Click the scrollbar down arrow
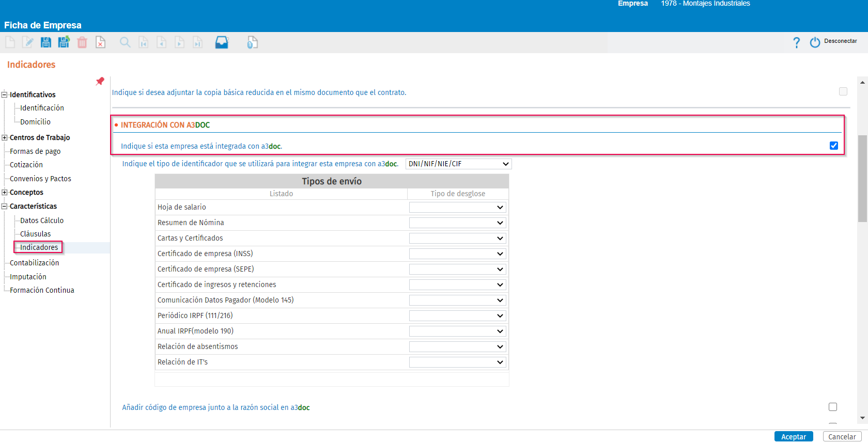Image resolution: width=868 pixels, height=443 pixels. pyautogui.click(x=862, y=418)
